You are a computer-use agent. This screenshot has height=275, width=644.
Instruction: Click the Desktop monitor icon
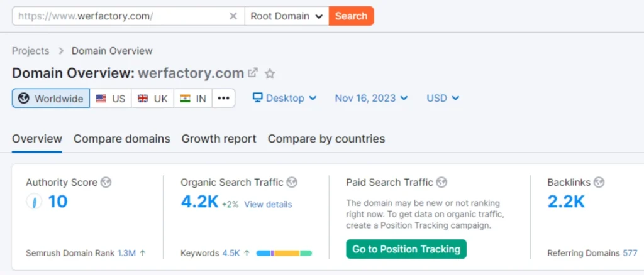click(257, 98)
